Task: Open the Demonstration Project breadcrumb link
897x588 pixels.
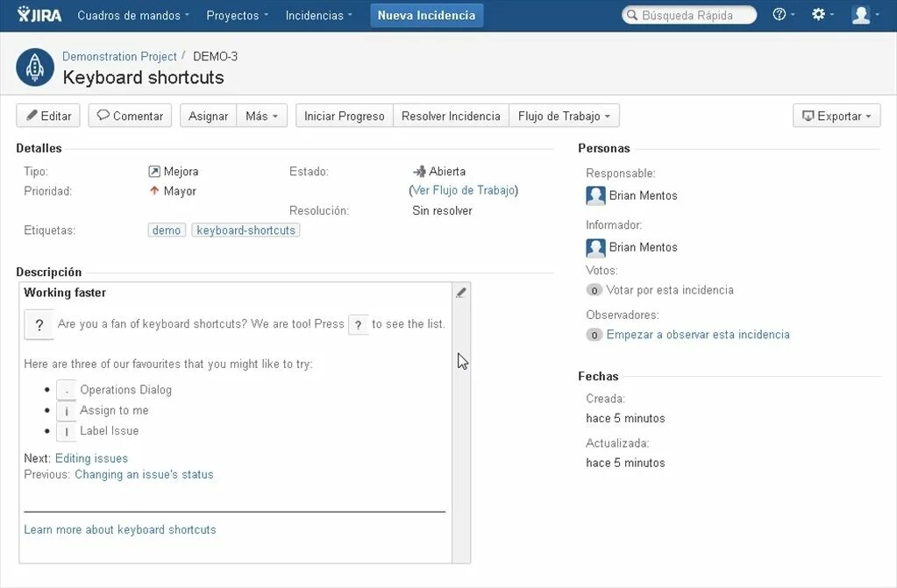Action: click(119, 56)
